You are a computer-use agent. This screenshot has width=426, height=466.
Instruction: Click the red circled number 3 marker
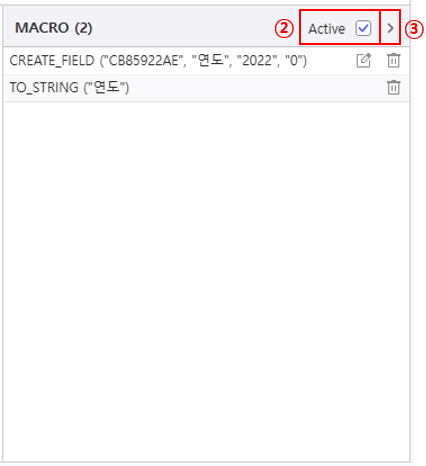[x=414, y=29]
